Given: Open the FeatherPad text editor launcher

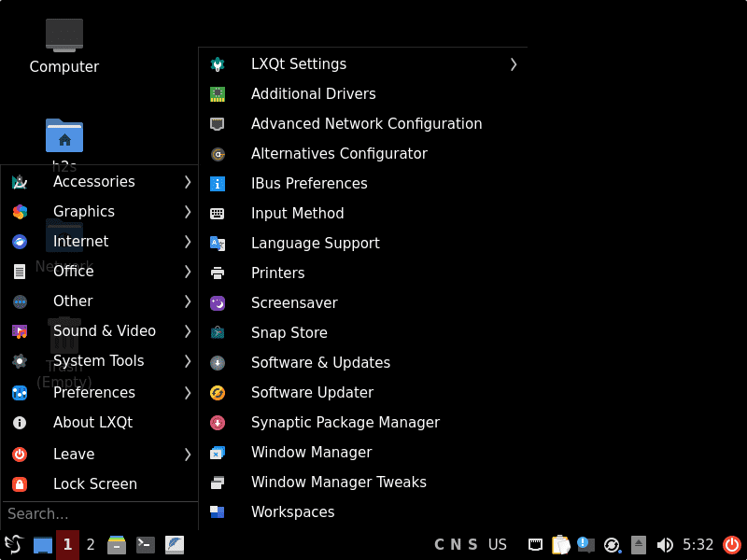Looking at the screenshot, I should [x=175, y=545].
